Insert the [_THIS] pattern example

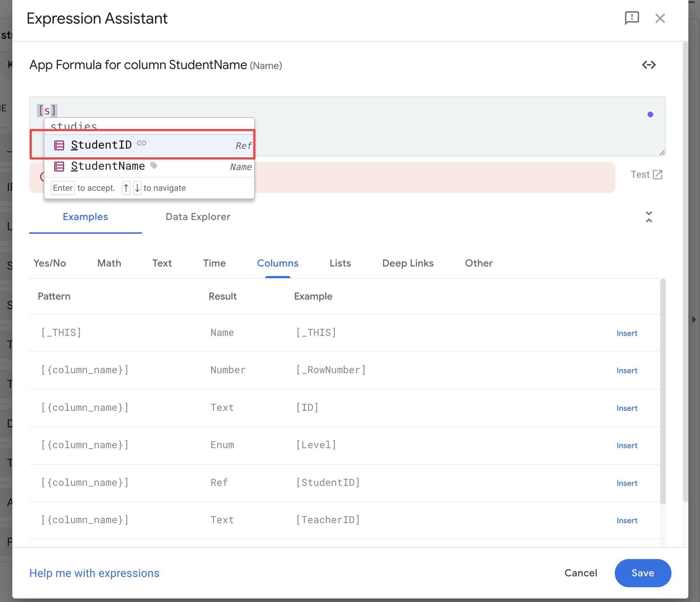coord(627,333)
